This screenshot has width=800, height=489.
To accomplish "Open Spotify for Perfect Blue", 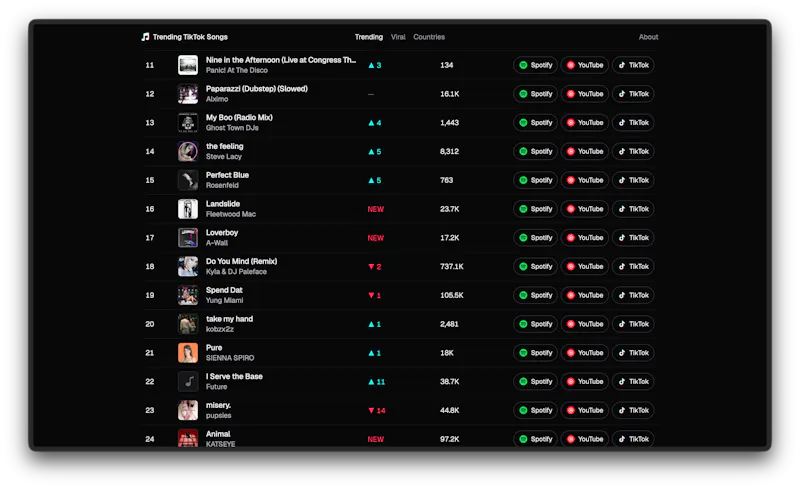I will [x=535, y=180].
